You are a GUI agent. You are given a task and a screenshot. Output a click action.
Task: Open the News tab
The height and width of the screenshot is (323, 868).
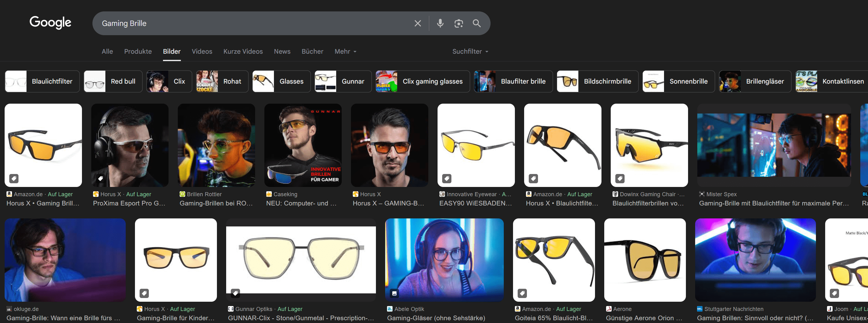[x=282, y=51]
